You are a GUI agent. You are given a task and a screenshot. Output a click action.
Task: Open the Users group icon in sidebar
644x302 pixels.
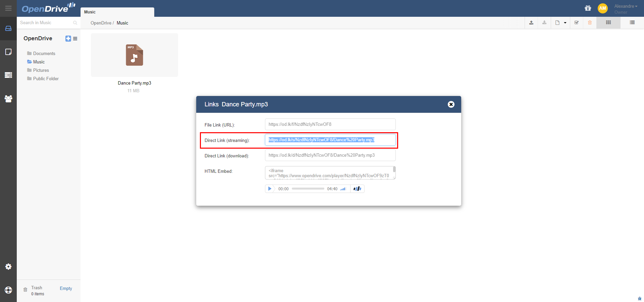[8, 99]
